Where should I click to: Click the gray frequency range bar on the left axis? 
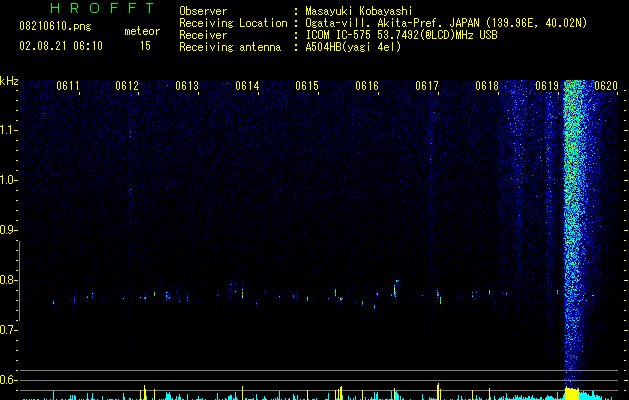(19, 280)
